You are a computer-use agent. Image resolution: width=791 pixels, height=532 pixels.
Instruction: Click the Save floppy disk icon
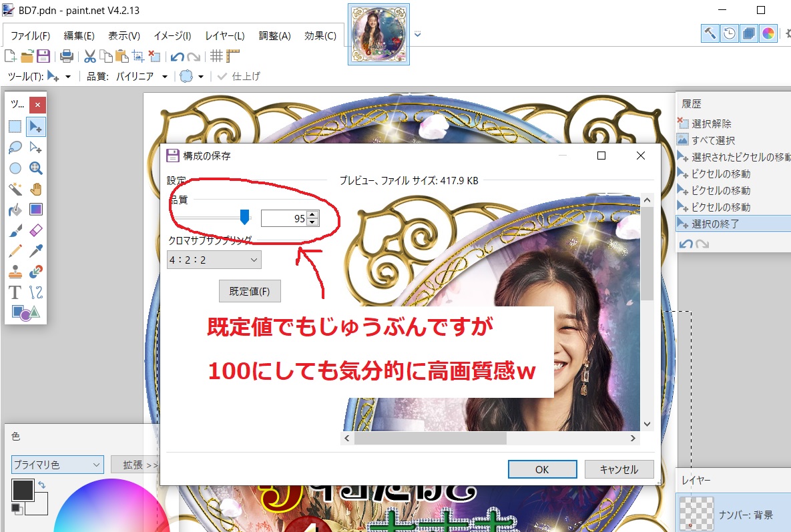click(43, 56)
